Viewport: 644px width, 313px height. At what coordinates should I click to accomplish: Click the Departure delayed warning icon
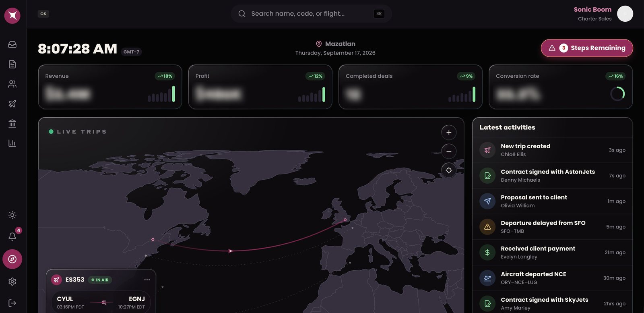(487, 227)
